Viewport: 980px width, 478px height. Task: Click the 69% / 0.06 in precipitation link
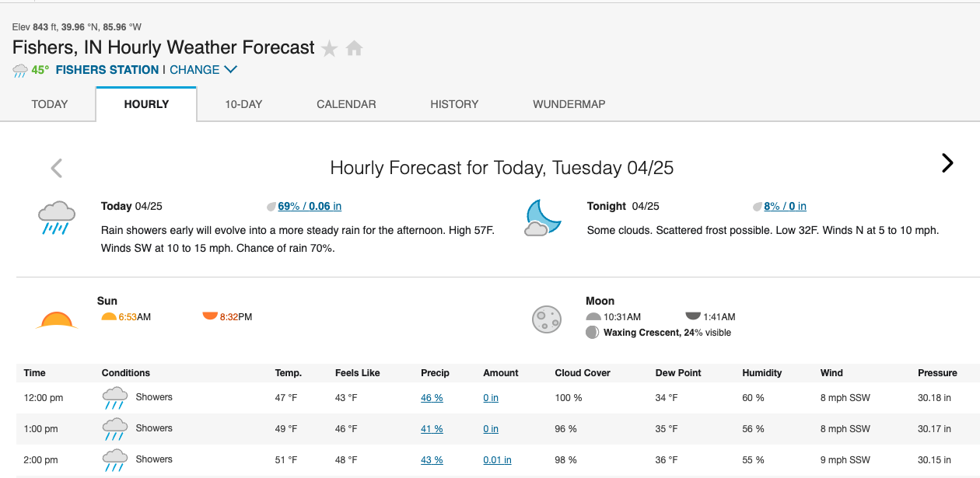pos(310,207)
